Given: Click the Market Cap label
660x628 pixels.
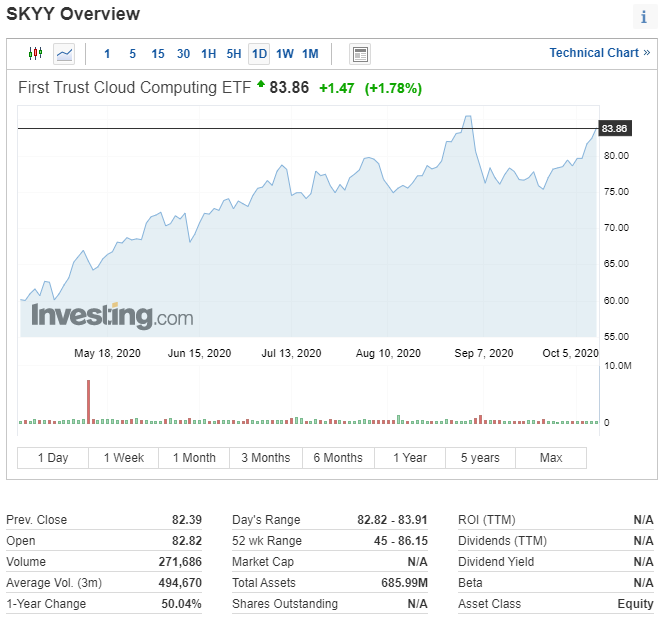Looking at the screenshot, I should point(263,562).
